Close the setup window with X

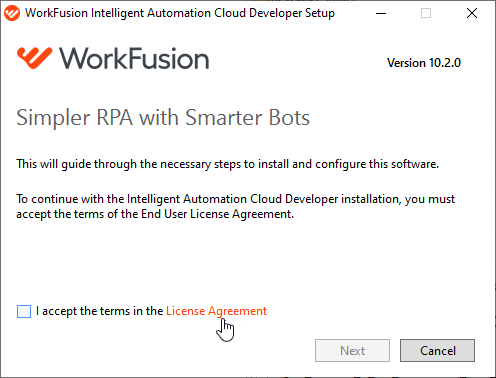point(472,13)
